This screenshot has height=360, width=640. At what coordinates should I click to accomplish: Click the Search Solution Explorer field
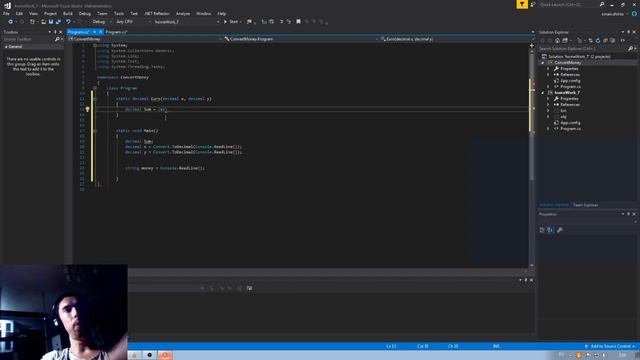(x=582, y=49)
